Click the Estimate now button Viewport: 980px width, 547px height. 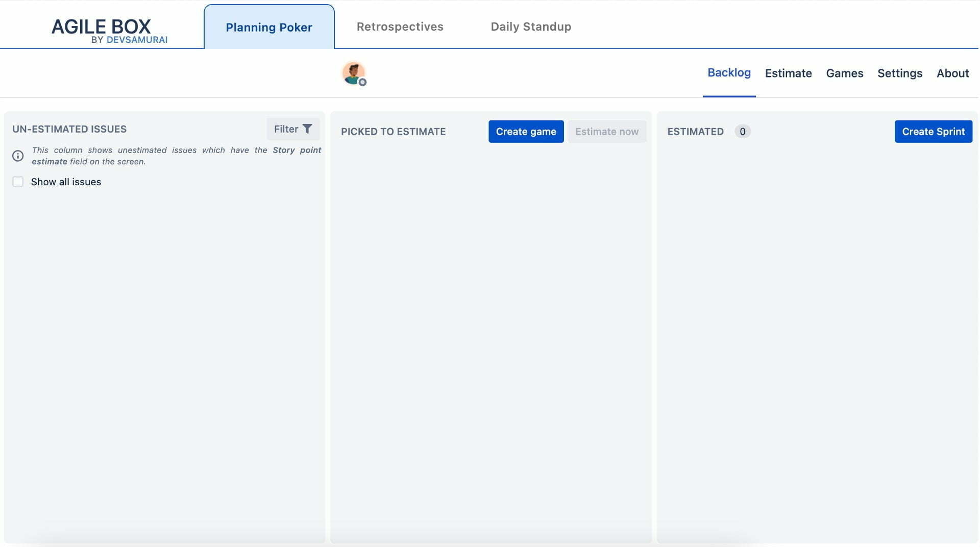click(607, 131)
